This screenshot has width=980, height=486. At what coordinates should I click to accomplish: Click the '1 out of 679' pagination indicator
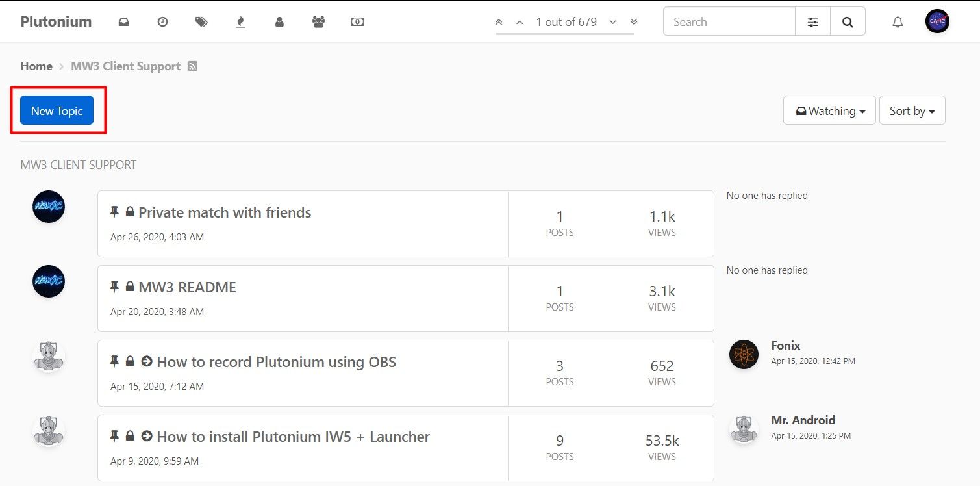(x=566, y=22)
